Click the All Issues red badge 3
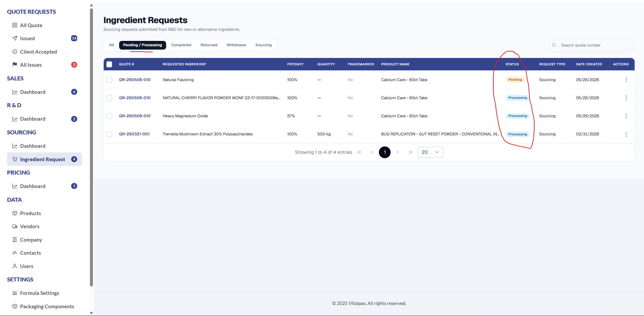 coord(74,65)
